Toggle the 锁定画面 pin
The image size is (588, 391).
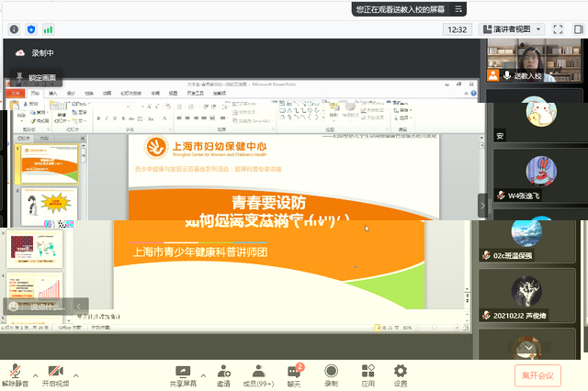[36, 77]
